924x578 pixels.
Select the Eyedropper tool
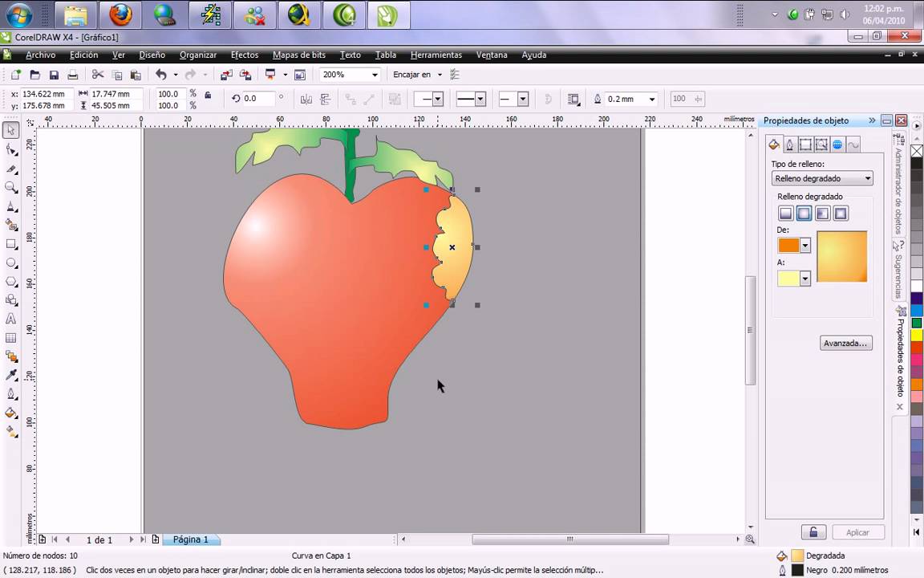pos(11,375)
